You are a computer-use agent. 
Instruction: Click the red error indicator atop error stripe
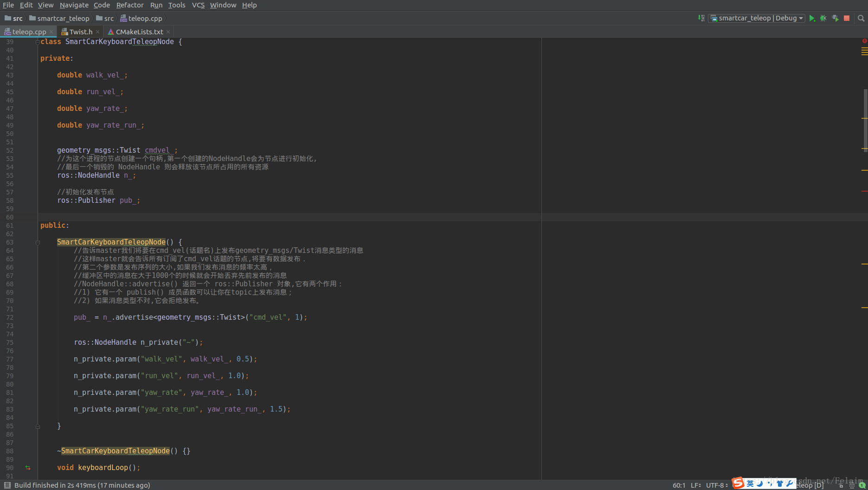click(865, 41)
